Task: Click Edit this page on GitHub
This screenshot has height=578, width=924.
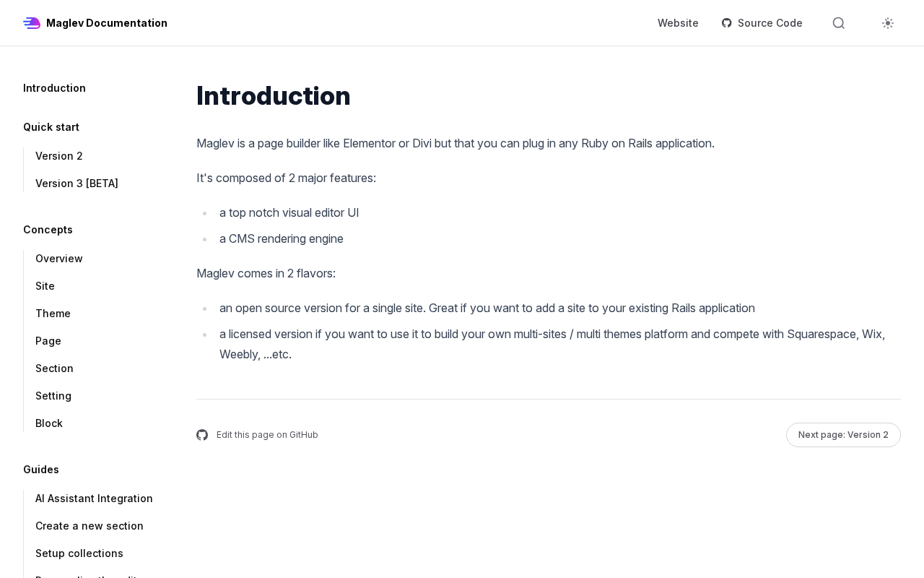Action: (267, 435)
